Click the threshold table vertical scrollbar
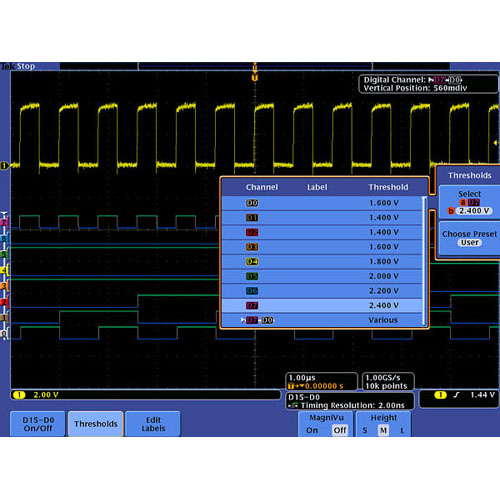 click(x=424, y=261)
